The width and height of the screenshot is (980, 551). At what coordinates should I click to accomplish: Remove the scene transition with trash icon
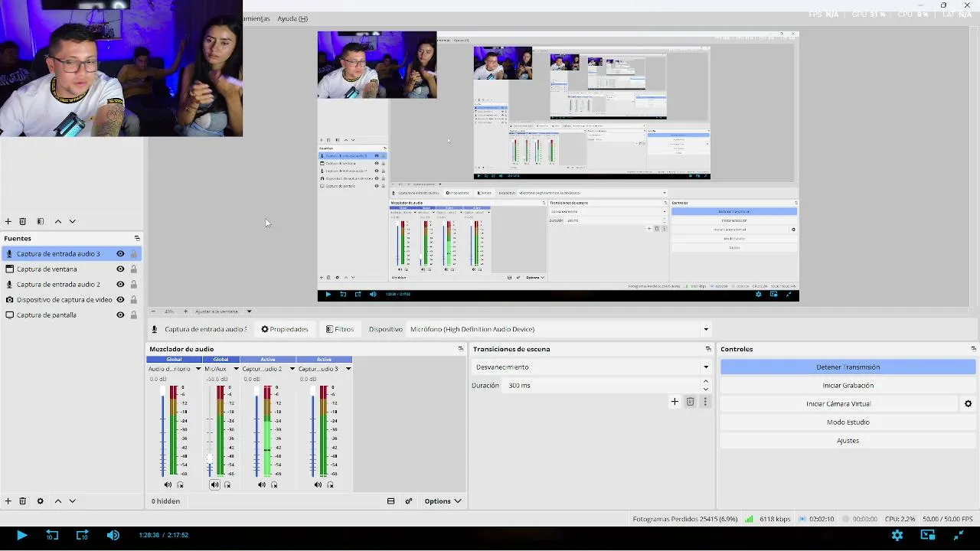coord(690,402)
